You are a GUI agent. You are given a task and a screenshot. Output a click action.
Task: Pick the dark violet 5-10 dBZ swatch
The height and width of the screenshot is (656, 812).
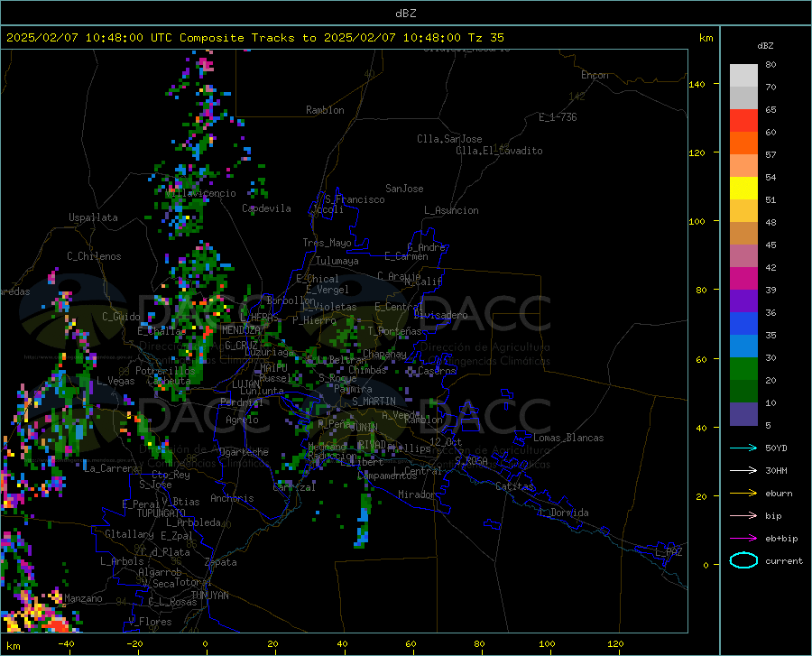click(743, 414)
